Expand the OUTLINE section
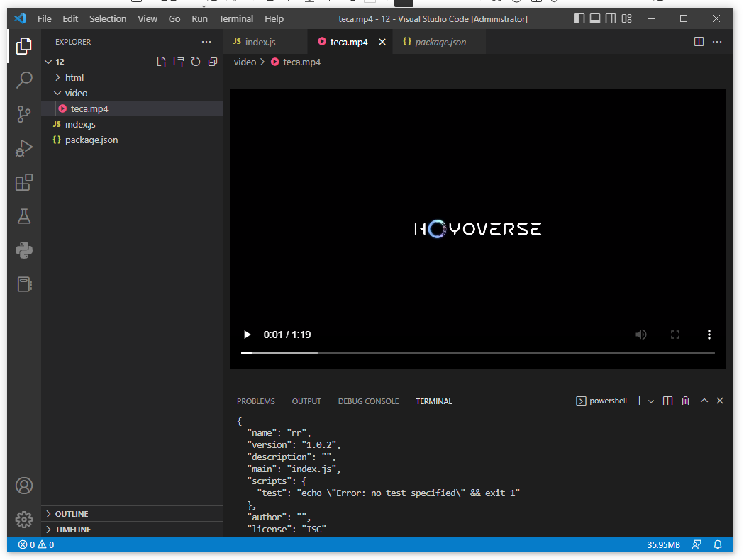Screen dimensions: 744x560 (132, 513)
